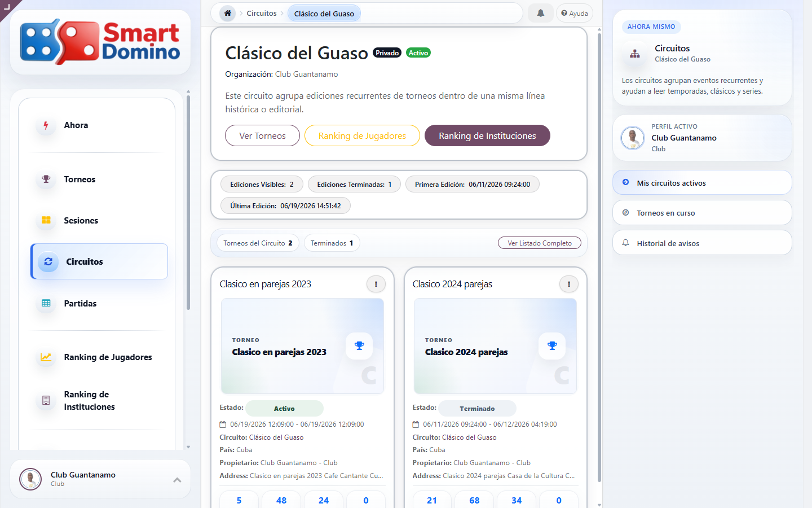Image resolution: width=812 pixels, height=508 pixels.
Task: Click Ver Listado Completo button
Action: pos(540,243)
